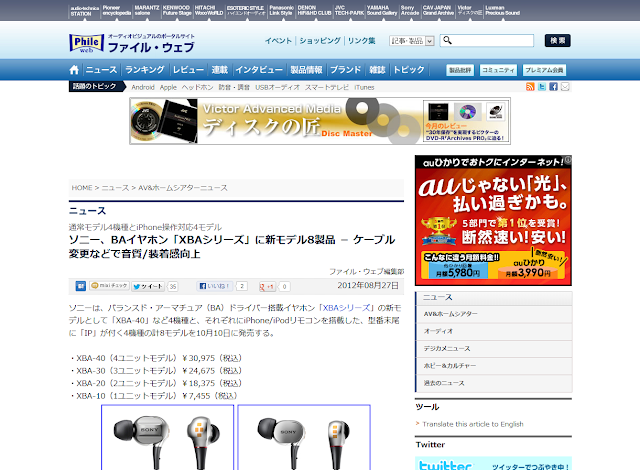Open the 雑誌 navigation menu
This screenshot has height=470, width=640.
[377, 70]
